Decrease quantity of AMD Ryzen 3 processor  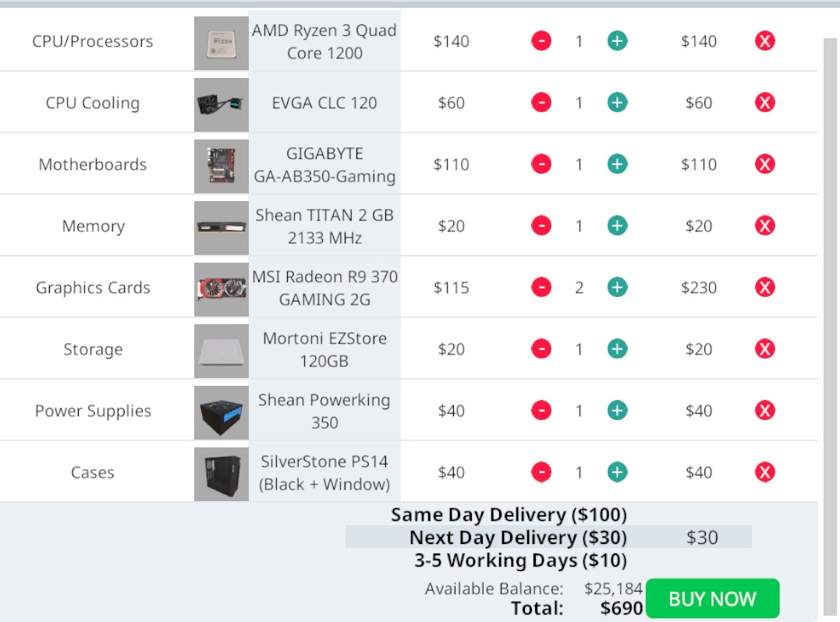click(541, 41)
